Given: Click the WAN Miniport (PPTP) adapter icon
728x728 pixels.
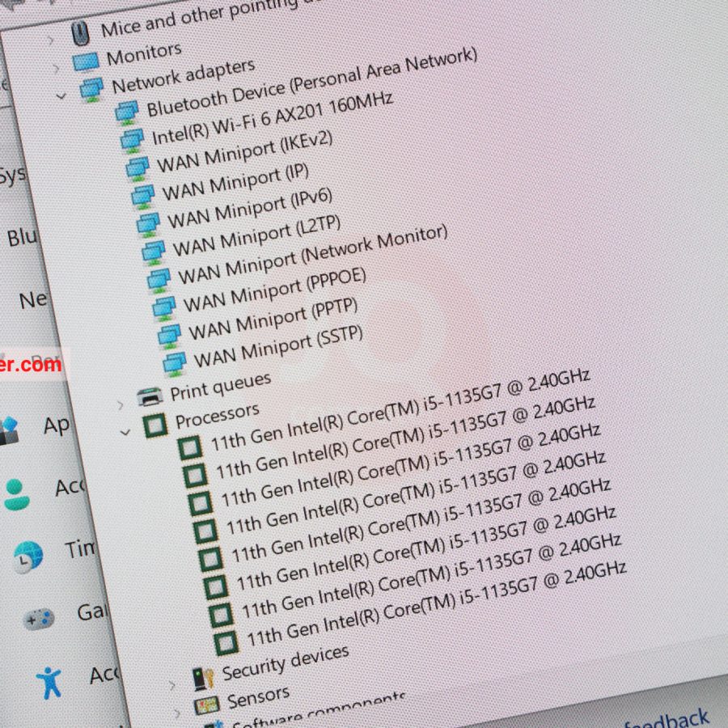Looking at the screenshot, I should coord(170,336).
